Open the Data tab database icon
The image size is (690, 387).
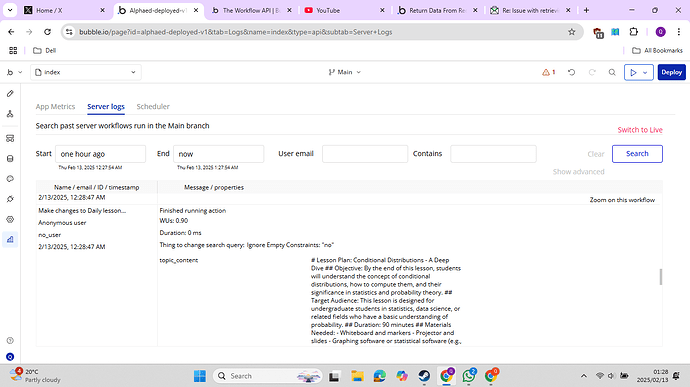click(x=10, y=158)
